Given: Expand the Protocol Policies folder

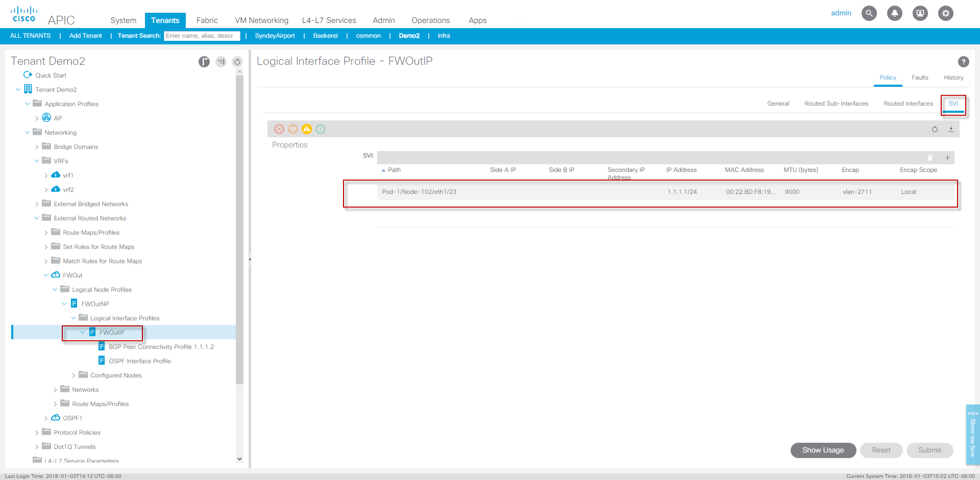Looking at the screenshot, I should click(37, 433).
